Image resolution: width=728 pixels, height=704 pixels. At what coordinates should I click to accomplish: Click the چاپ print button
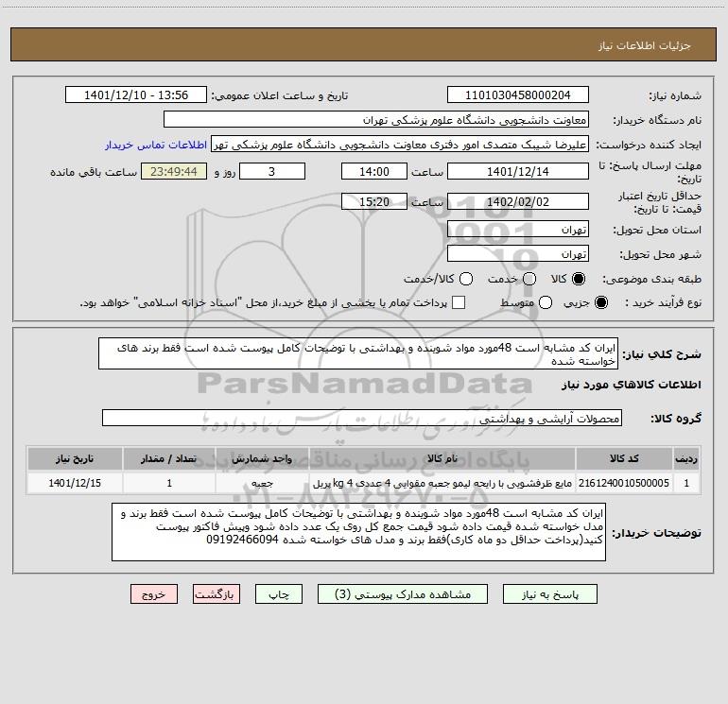pos(279,594)
